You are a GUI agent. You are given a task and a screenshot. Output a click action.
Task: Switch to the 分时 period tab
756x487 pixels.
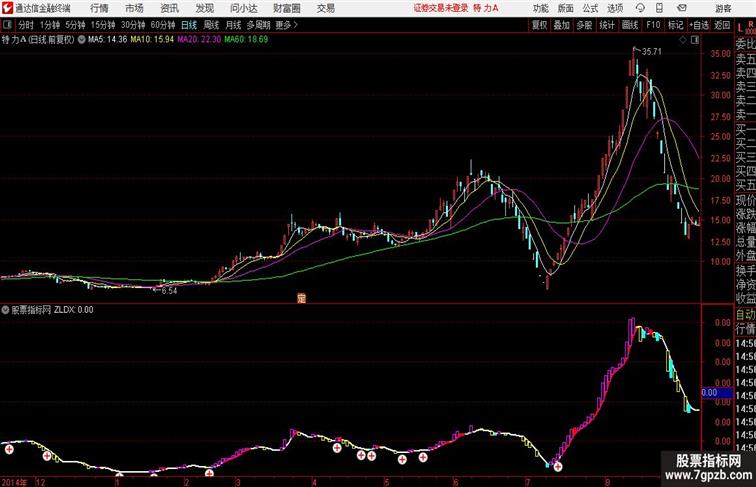click(26, 25)
